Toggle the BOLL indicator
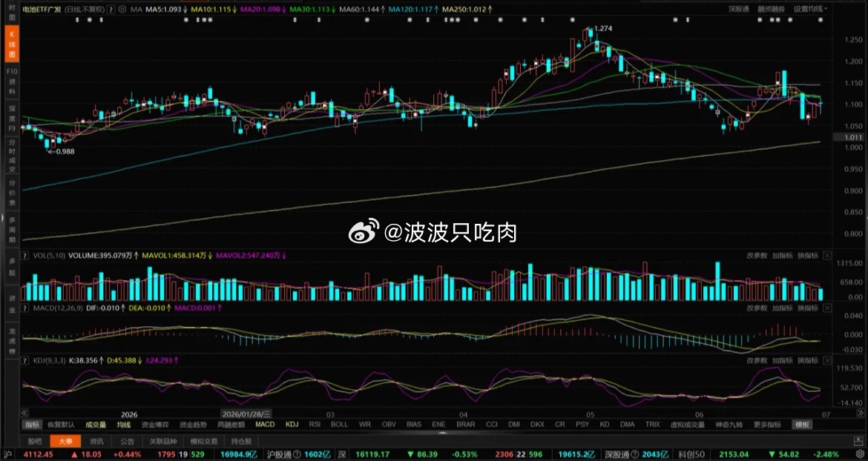This screenshot has height=461, width=868. pyautogui.click(x=339, y=425)
